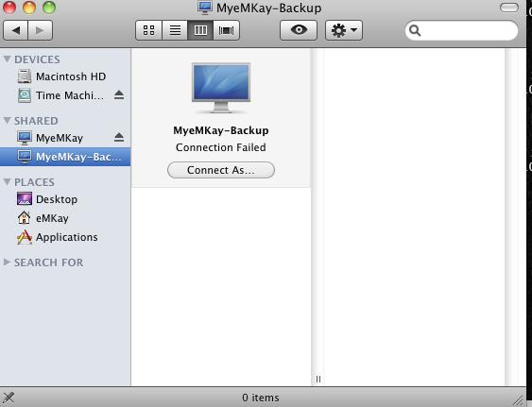Eject the Time Machine volume
Screen dimensions: 532x407
tap(119, 95)
